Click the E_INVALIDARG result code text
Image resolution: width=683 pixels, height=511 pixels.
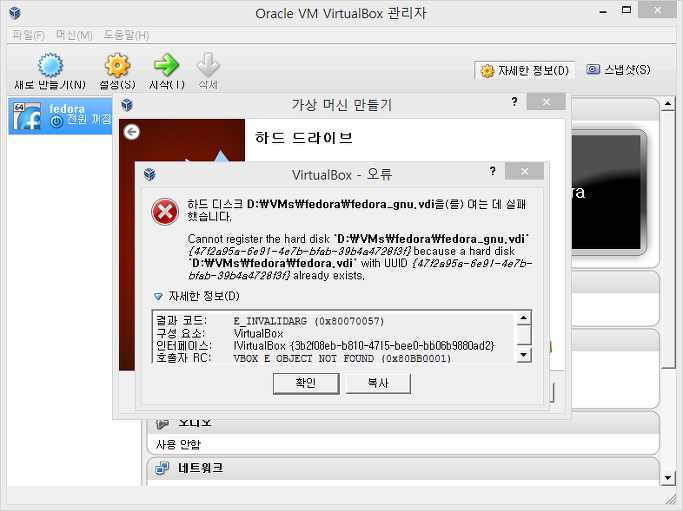[309, 321]
